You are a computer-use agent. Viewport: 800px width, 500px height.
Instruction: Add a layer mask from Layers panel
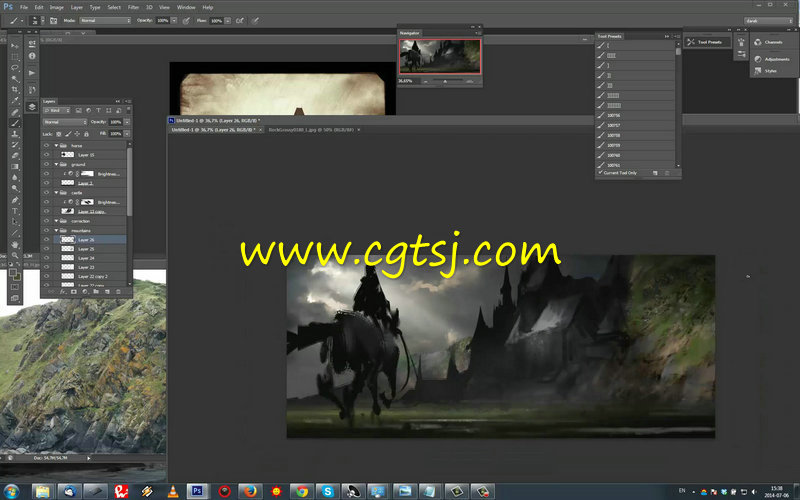pyautogui.click(x=73, y=292)
